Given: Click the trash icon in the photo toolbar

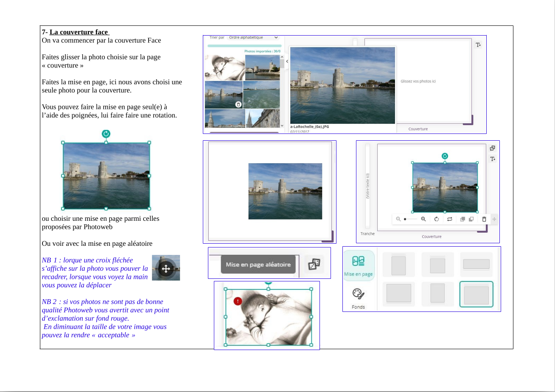Looking at the screenshot, I should coord(484,219).
